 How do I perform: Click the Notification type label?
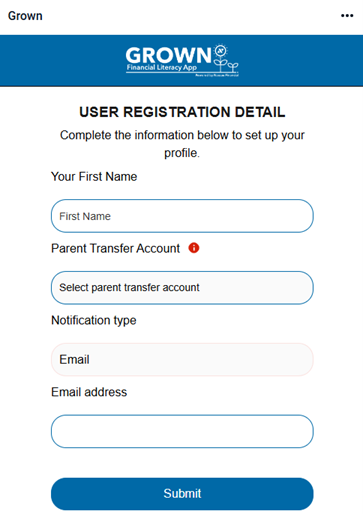[94, 320]
